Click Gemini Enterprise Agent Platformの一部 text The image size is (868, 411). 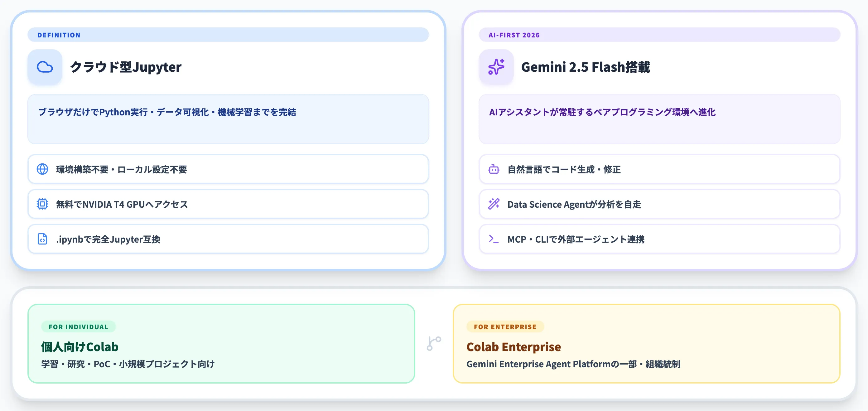(552, 364)
